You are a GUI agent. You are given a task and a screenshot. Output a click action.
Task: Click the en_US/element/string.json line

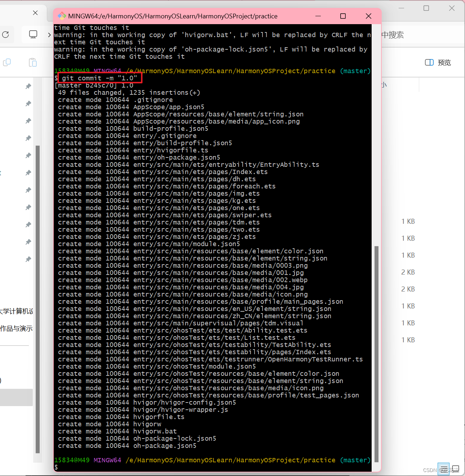pyautogui.click(x=195, y=309)
